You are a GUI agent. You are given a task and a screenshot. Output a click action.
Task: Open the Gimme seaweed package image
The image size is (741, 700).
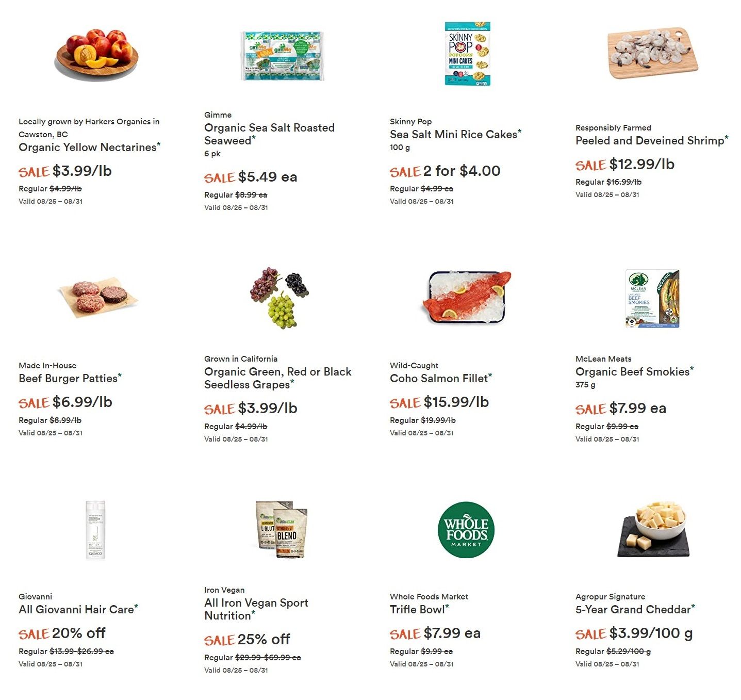tap(283, 56)
